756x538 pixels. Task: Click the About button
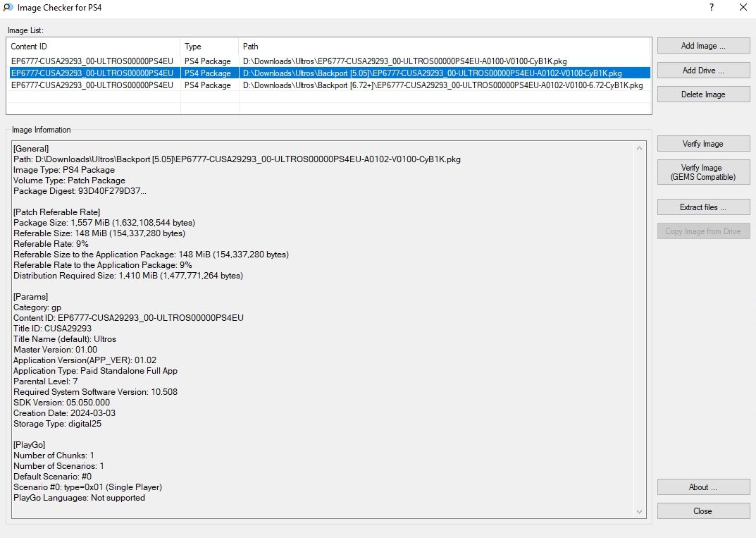703,487
